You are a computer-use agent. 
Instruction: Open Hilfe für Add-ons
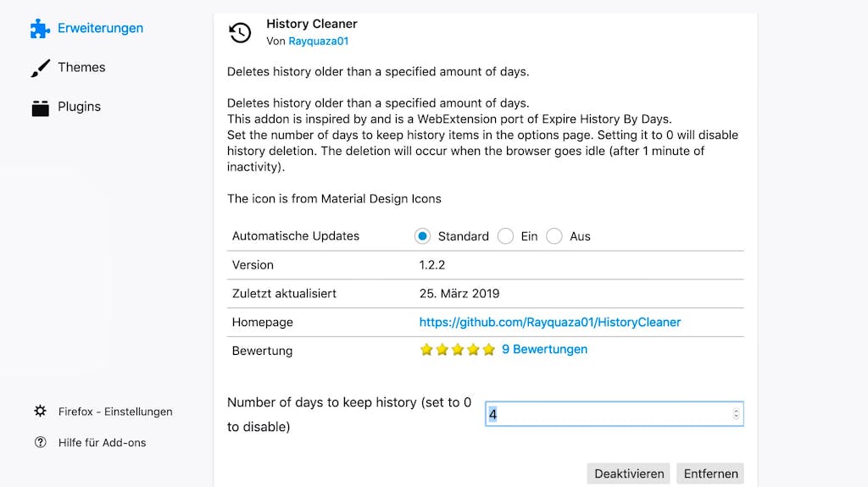tap(102, 443)
